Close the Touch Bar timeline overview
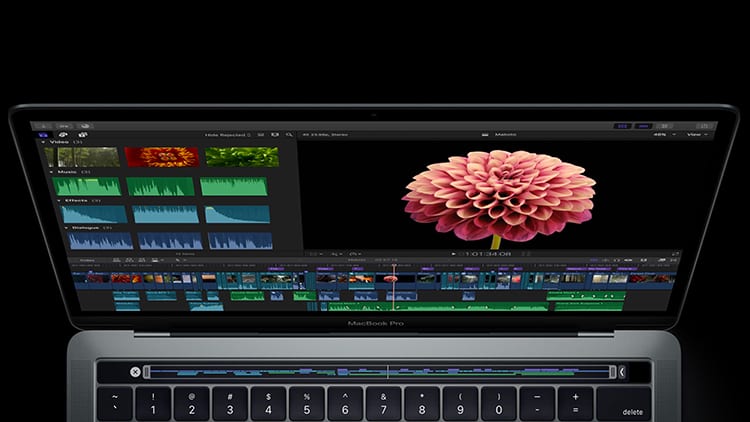Screen dimensions: 750x422 [135, 372]
